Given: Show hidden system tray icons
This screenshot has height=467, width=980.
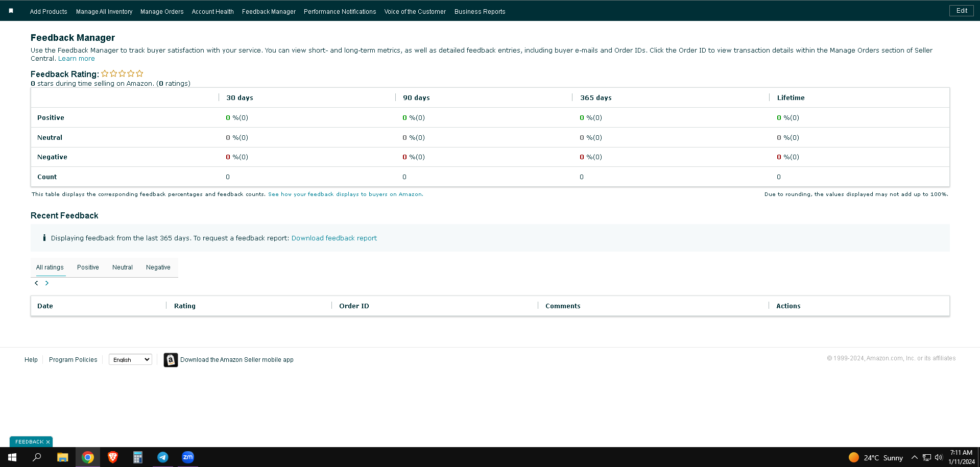Looking at the screenshot, I should 914,457.
